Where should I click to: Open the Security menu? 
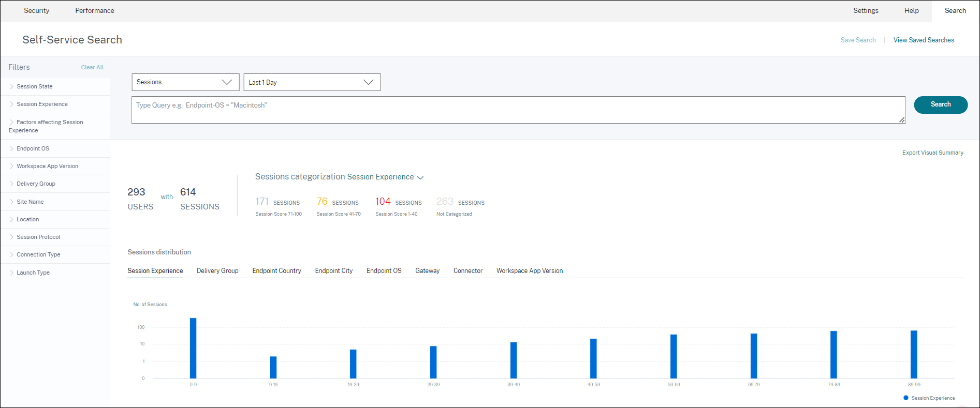click(x=37, y=10)
